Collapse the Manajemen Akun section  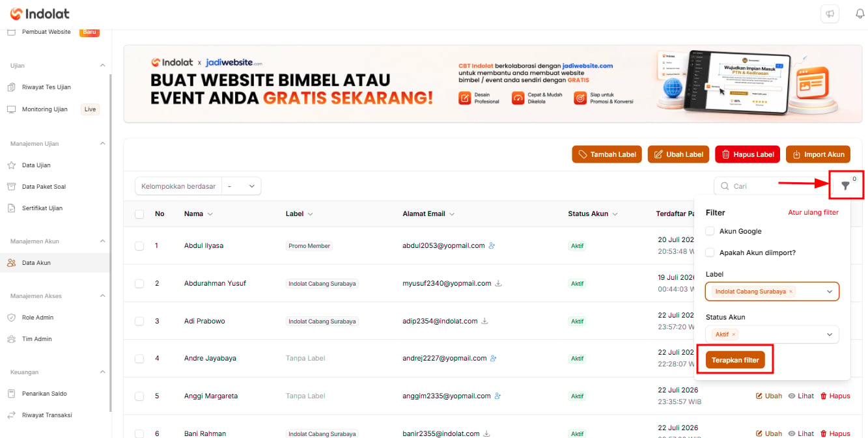click(x=102, y=241)
